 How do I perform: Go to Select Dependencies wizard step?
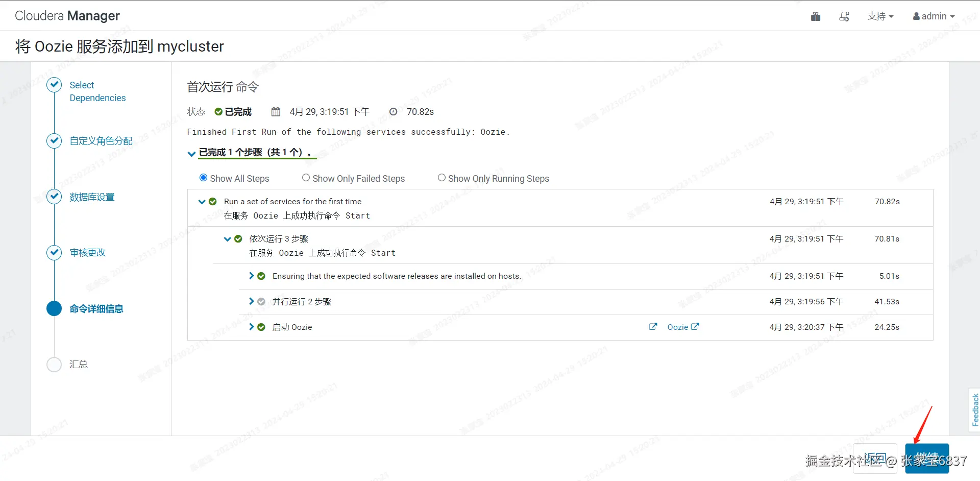[x=97, y=91]
